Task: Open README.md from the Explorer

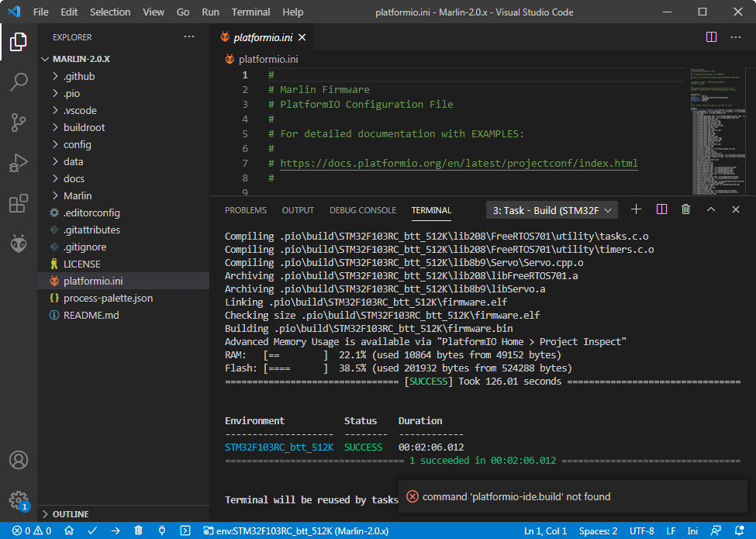Action: tap(91, 315)
